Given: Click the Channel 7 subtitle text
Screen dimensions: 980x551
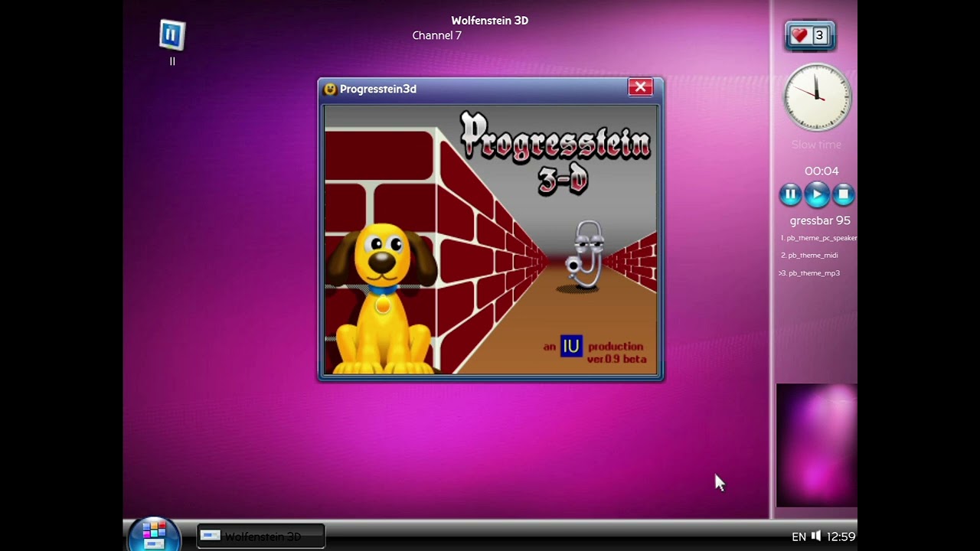Looking at the screenshot, I should pyautogui.click(x=436, y=35).
